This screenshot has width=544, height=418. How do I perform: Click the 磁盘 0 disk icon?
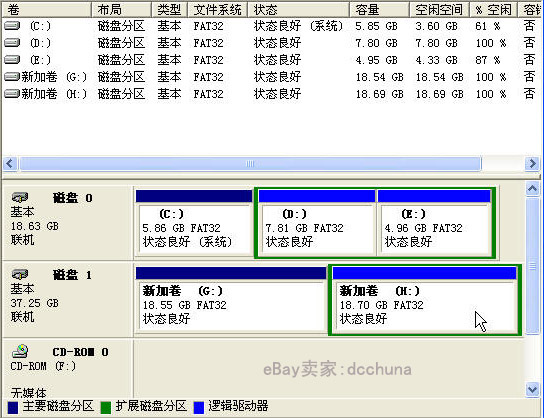[x=20, y=197]
